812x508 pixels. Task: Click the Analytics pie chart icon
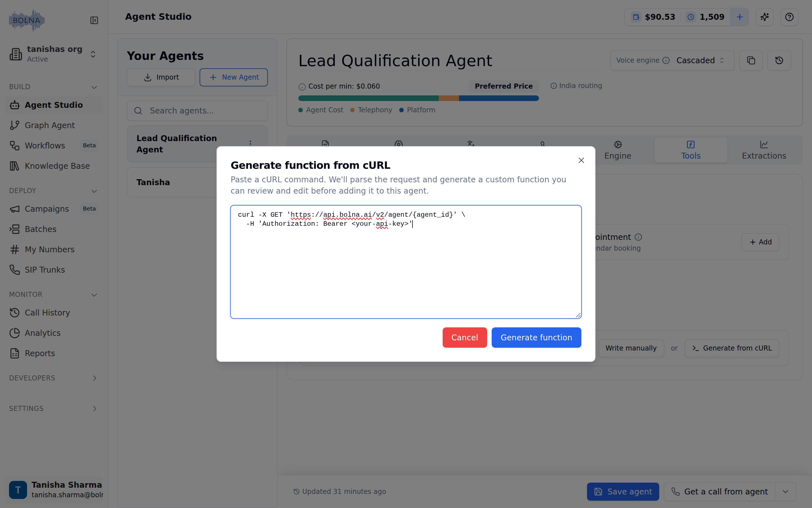point(14,333)
